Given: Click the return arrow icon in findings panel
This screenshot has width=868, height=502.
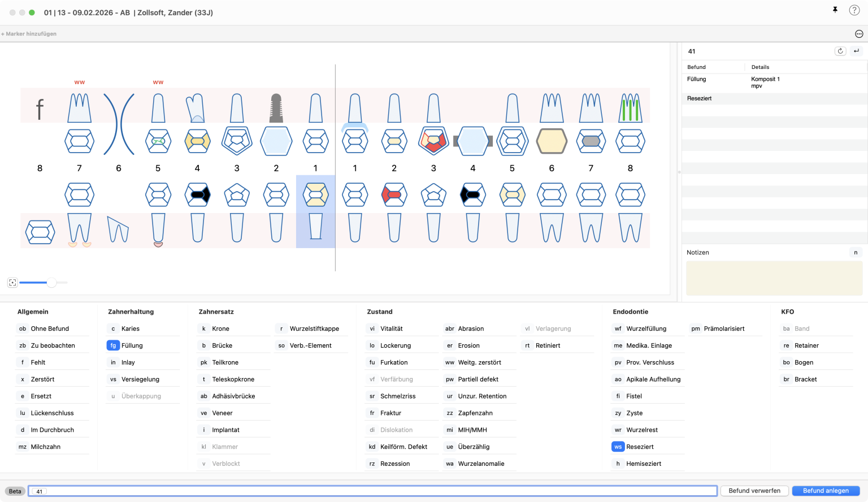Looking at the screenshot, I should pos(856,51).
